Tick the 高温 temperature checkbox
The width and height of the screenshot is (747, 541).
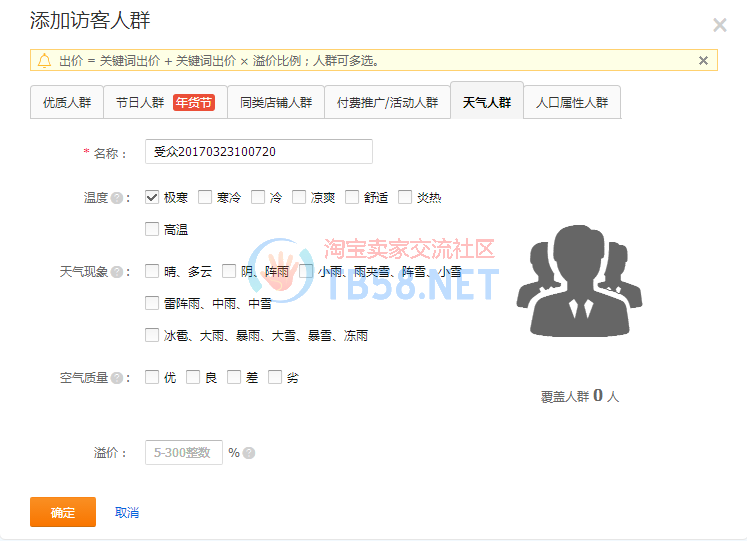(152, 229)
